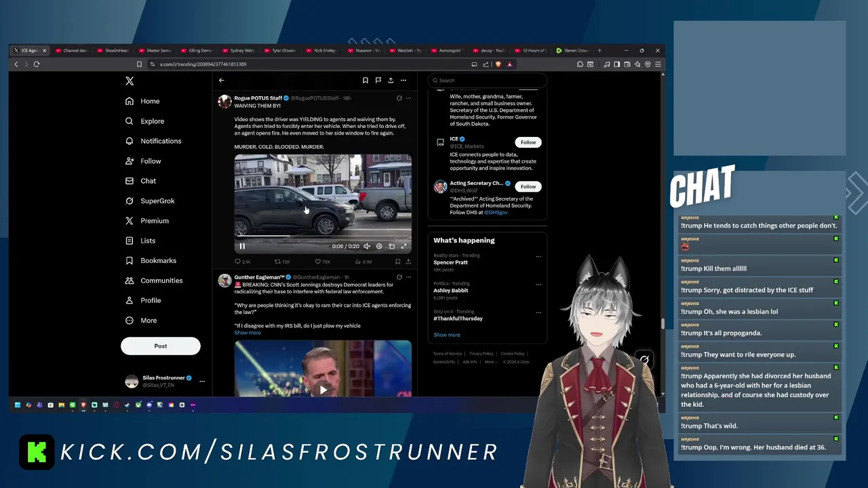Viewport: 868px width, 488px height.
Task: Go to Home in X sidebar
Action: pos(142,101)
